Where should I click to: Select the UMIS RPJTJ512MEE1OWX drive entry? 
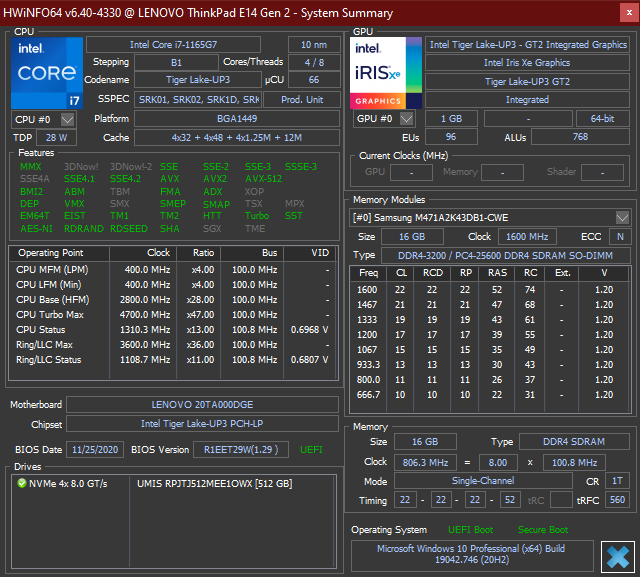(214, 483)
